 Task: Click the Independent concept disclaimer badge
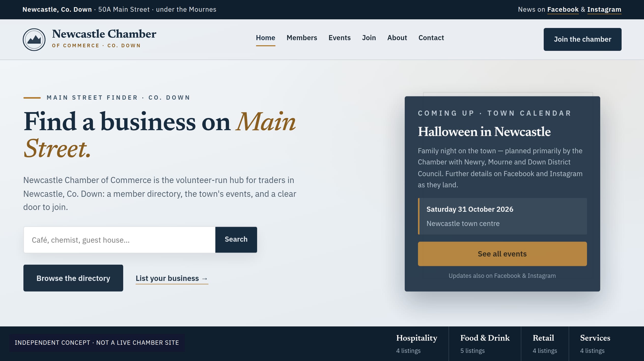click(x=97, y=343)
